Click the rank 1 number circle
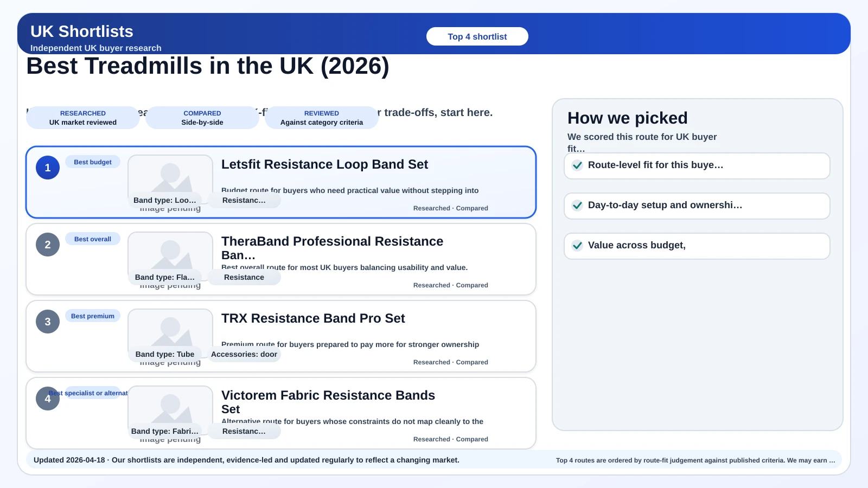868x488 pixels. tap(48, 168)
